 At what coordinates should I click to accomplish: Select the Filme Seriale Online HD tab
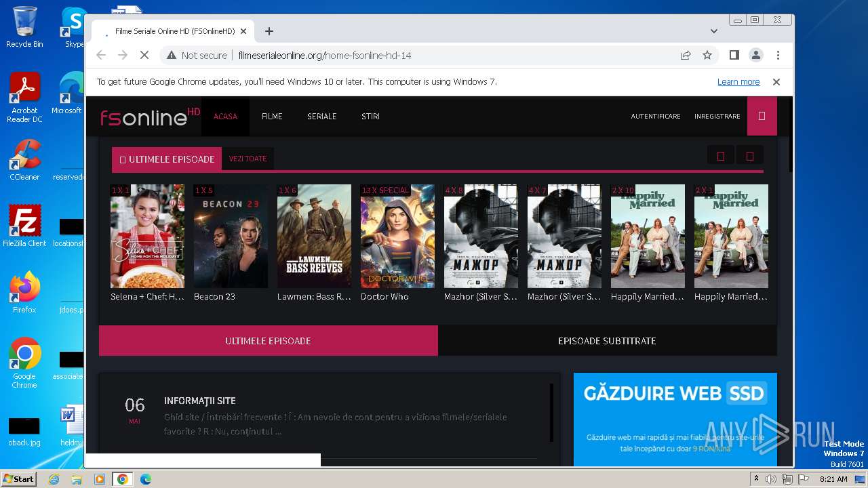[173, 31]
